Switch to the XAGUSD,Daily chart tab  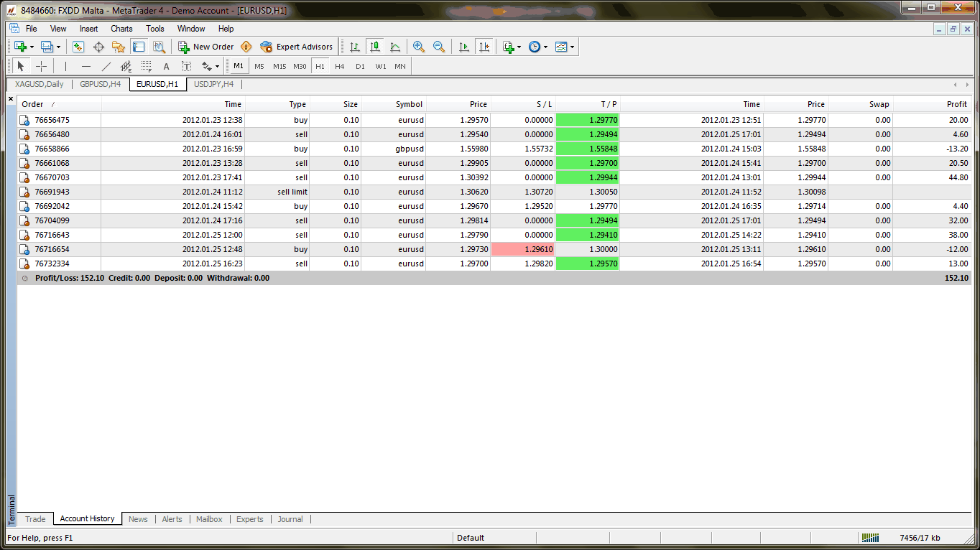(x=40, y=84)
